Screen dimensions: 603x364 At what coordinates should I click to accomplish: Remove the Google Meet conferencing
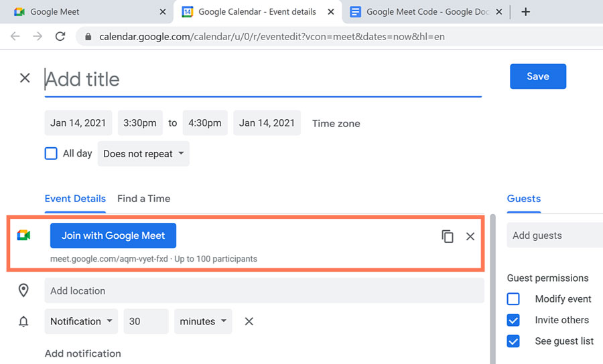point(470,236)
